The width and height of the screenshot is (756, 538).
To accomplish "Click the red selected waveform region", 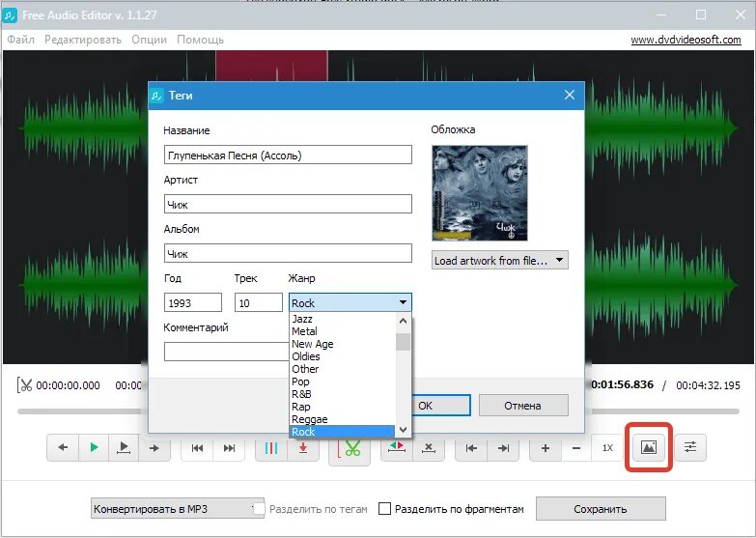I will (x=271, y=66).
